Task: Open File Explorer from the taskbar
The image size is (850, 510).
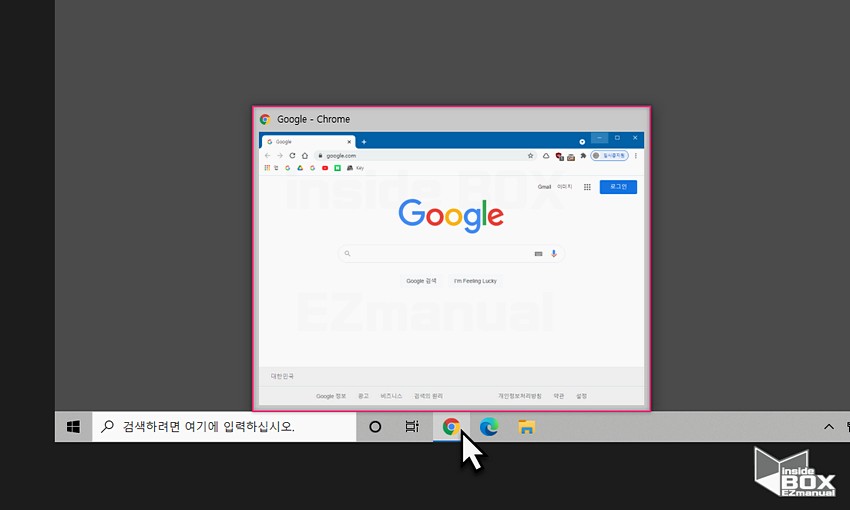Action: click(526, 427)
